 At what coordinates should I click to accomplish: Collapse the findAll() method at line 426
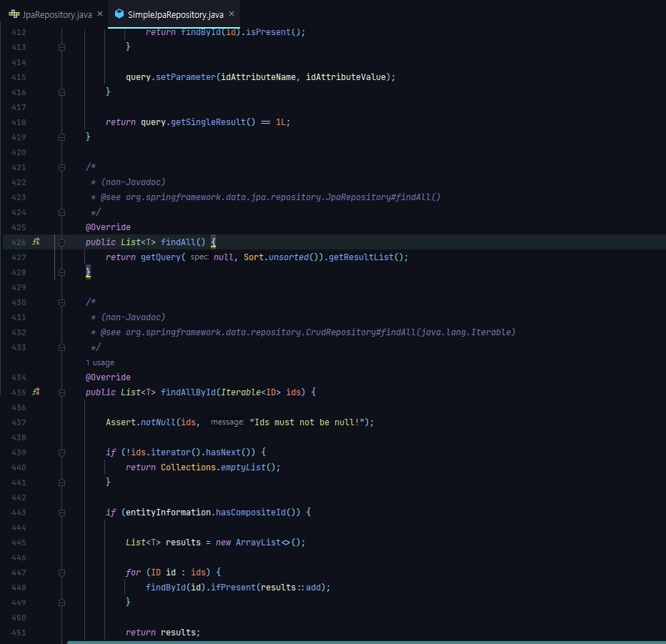point(61,242)
